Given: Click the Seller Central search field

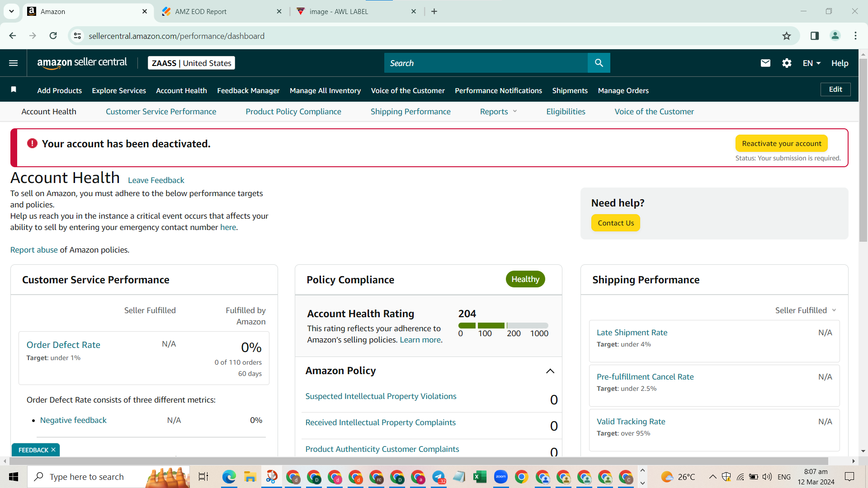Looking at the screenshot, I should click(486, 63).
